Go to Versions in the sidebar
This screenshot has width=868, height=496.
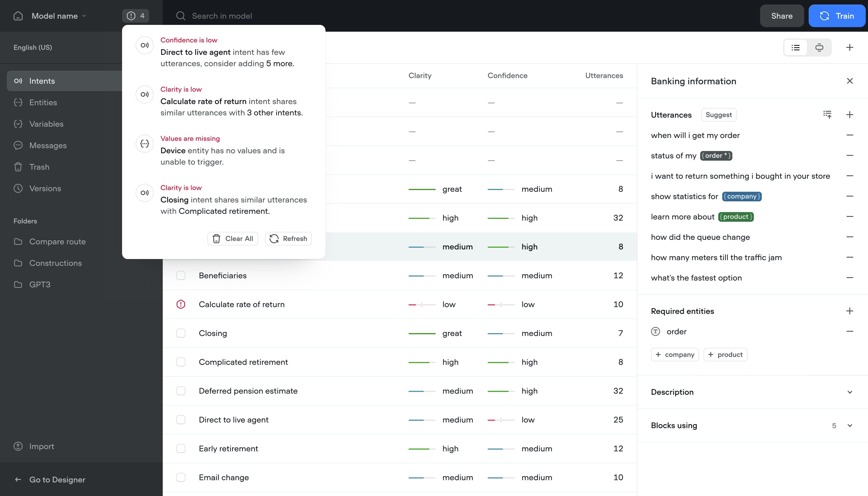[x=45, y=188]
